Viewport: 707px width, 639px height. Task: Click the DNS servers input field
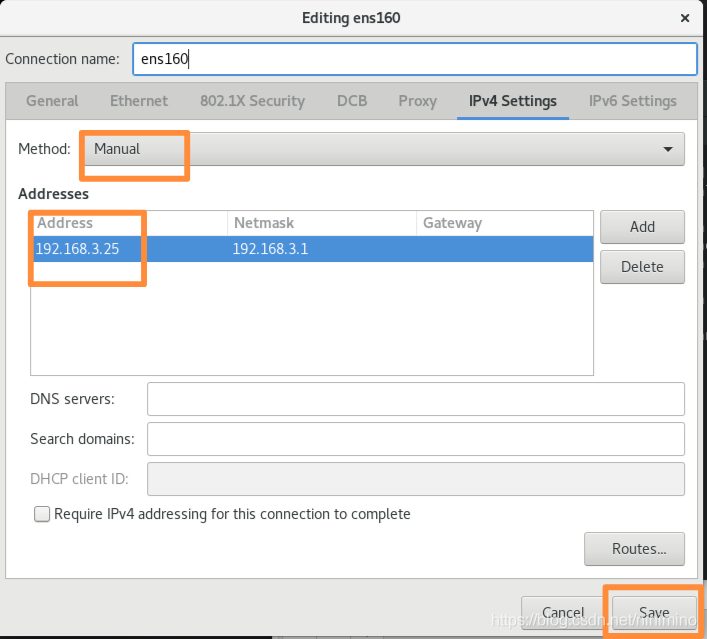(415, 399)
